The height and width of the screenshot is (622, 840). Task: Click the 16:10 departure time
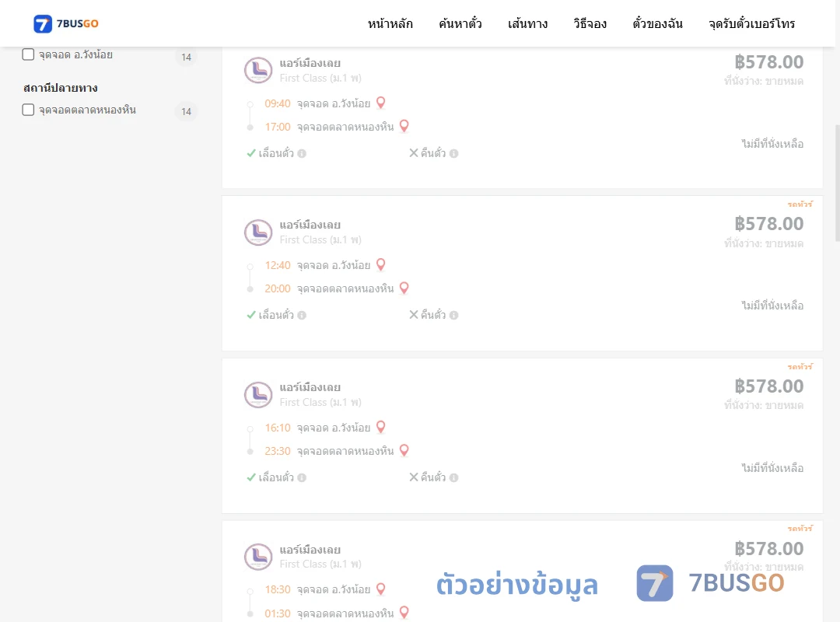point(278,428)
